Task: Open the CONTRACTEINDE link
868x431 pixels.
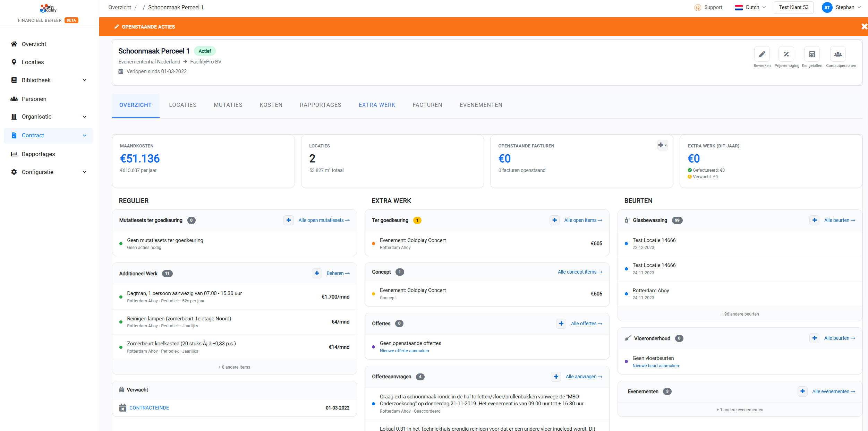Action: (149, 408)
